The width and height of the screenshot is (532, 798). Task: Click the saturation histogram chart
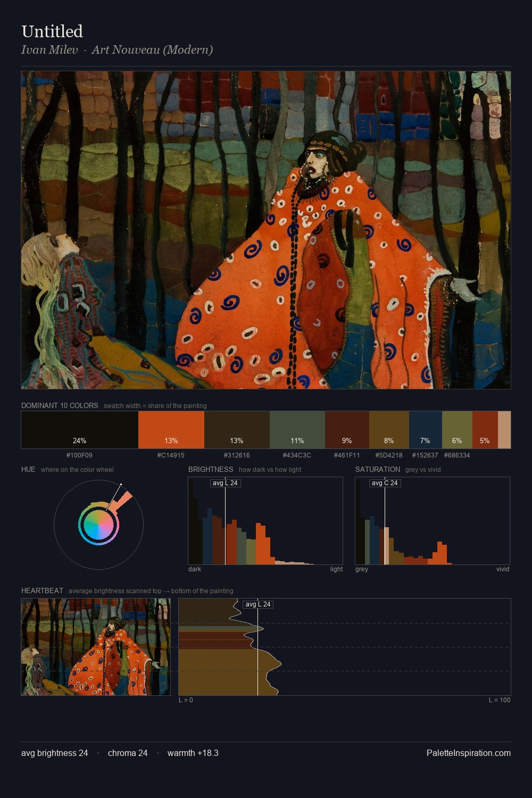[433, 521]
